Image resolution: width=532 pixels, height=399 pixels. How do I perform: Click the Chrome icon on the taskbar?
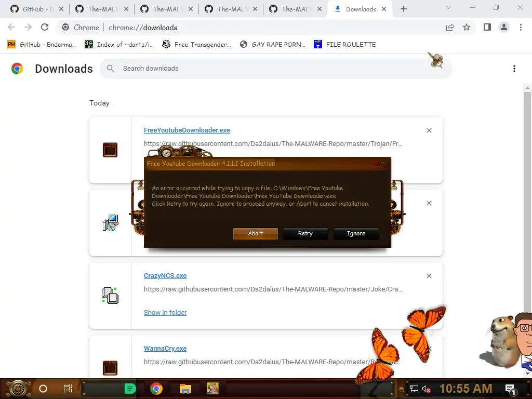(156, 389)
